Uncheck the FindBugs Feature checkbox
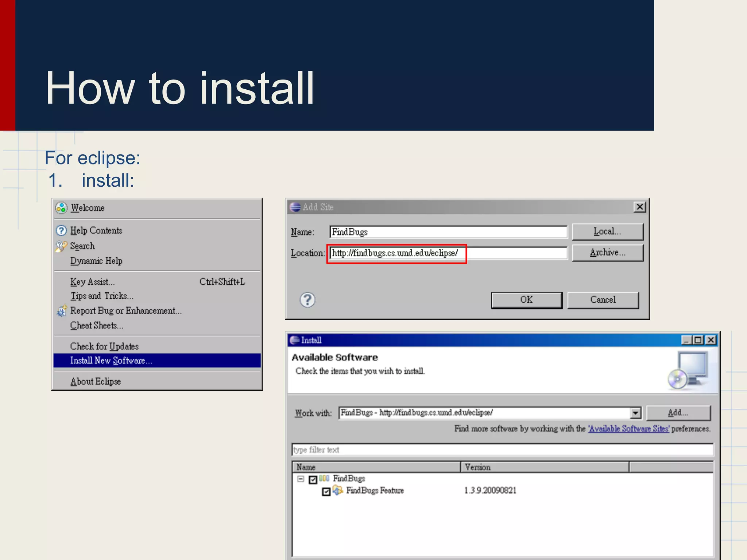Screen dimensions: 747x560 click(326, 492)
